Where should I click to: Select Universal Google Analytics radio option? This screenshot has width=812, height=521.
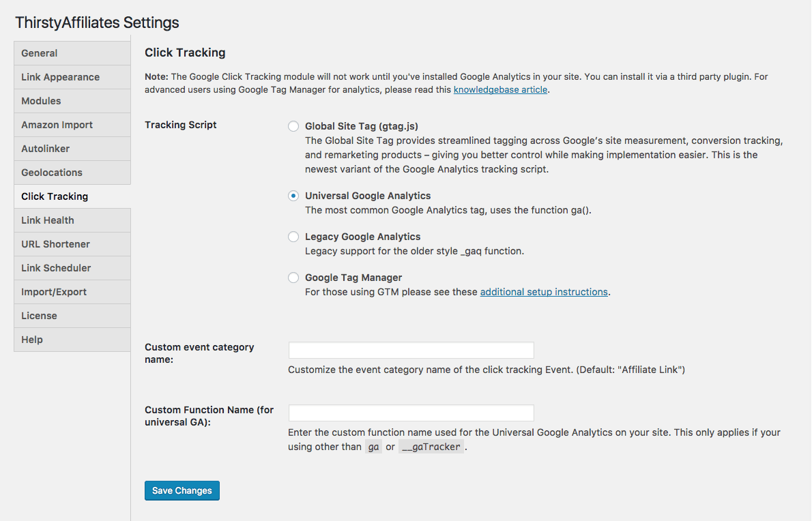[293, 196]
